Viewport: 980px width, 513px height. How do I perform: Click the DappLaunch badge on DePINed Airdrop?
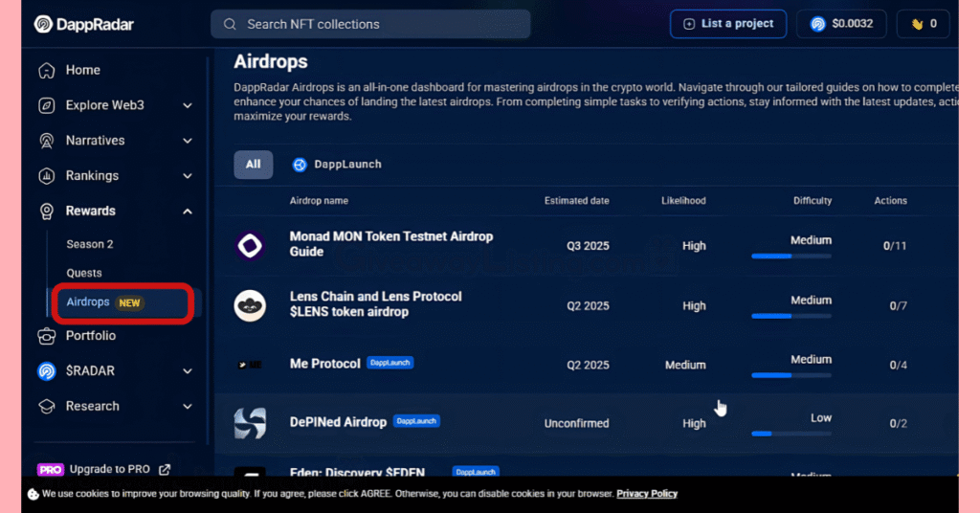coord(416,421)
